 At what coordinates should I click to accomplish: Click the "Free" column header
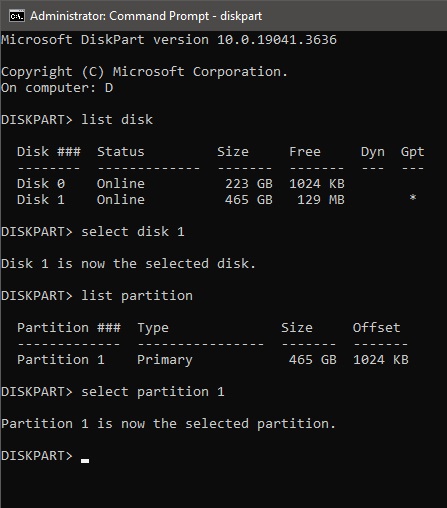point(305,152)
